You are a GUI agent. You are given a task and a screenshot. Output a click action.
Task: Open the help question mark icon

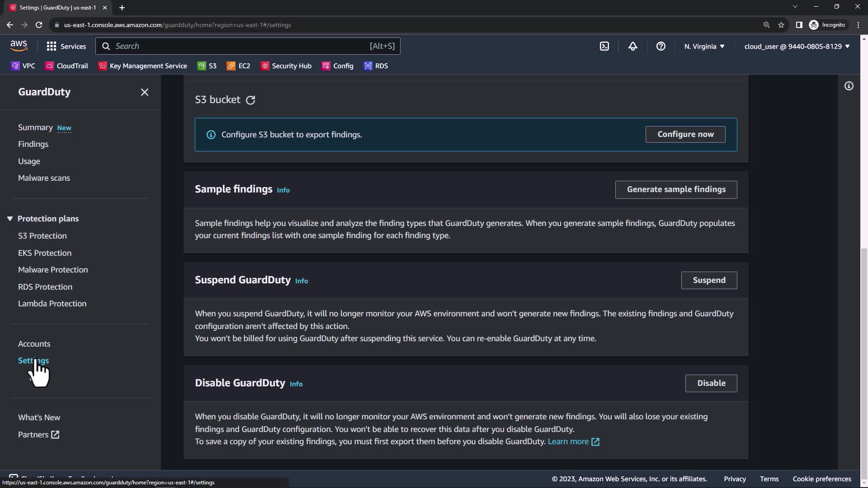point(660,46)
